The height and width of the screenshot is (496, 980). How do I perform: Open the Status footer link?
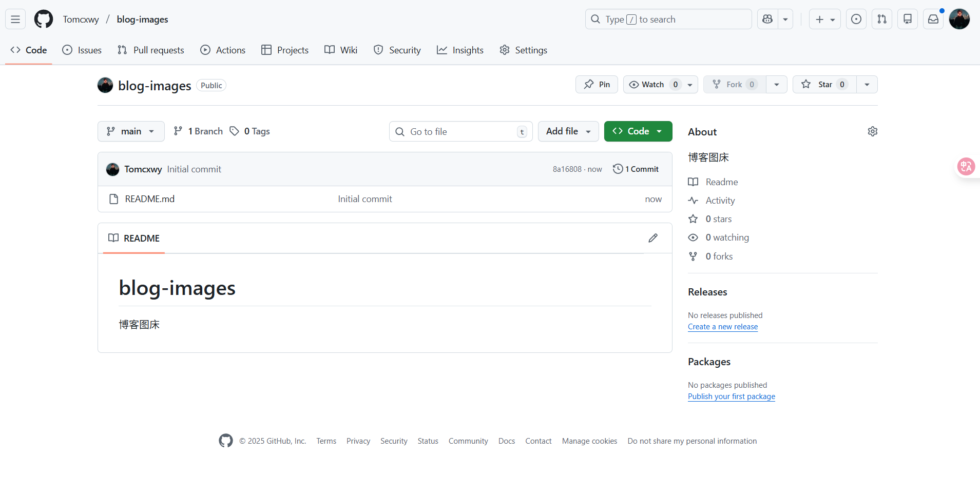(428, 441)
